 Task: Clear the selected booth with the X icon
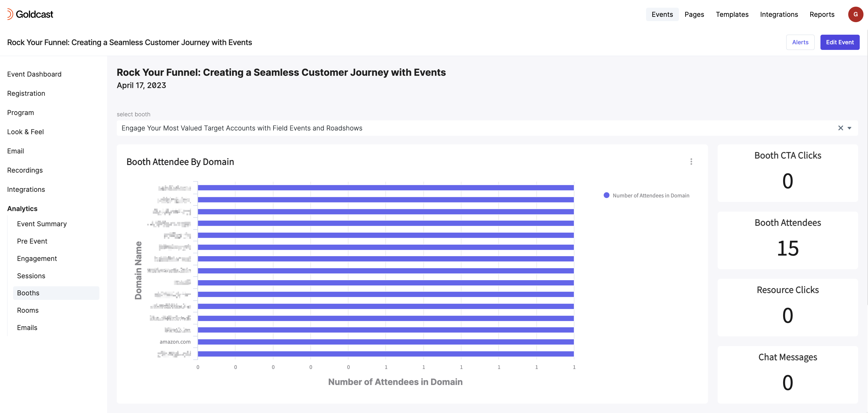pos(841,128)
